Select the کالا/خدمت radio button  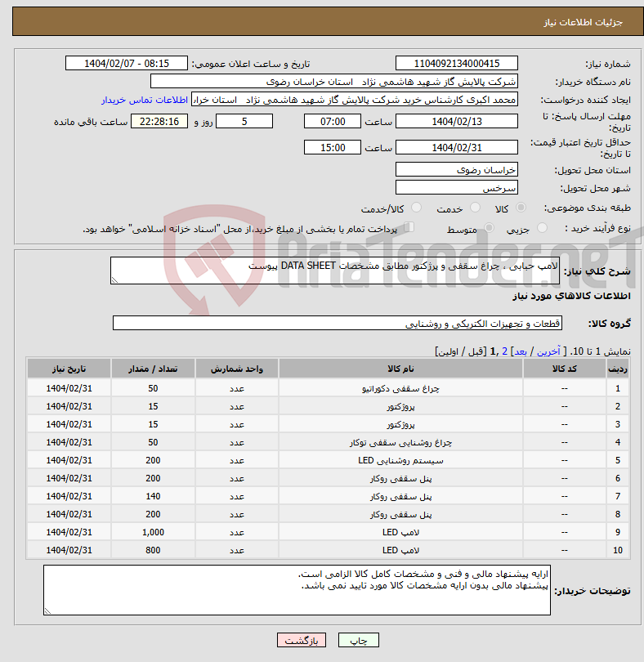[x=416, y=208]
